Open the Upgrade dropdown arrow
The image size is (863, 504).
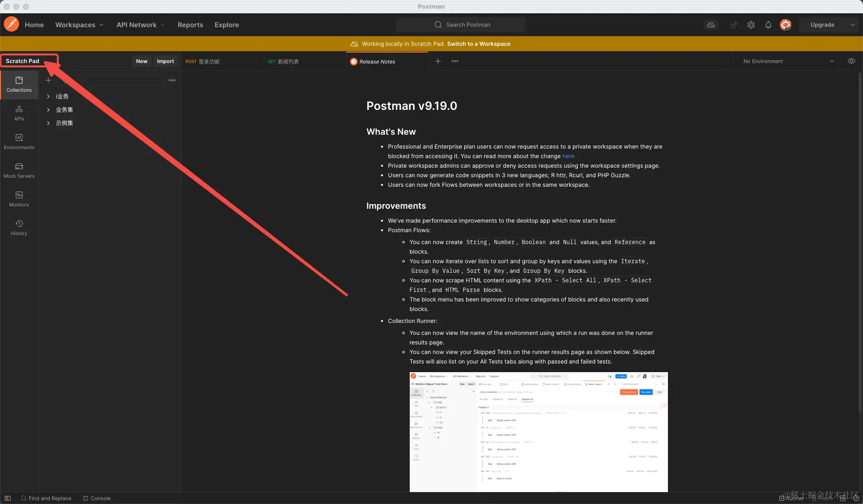tap(853, 25)
